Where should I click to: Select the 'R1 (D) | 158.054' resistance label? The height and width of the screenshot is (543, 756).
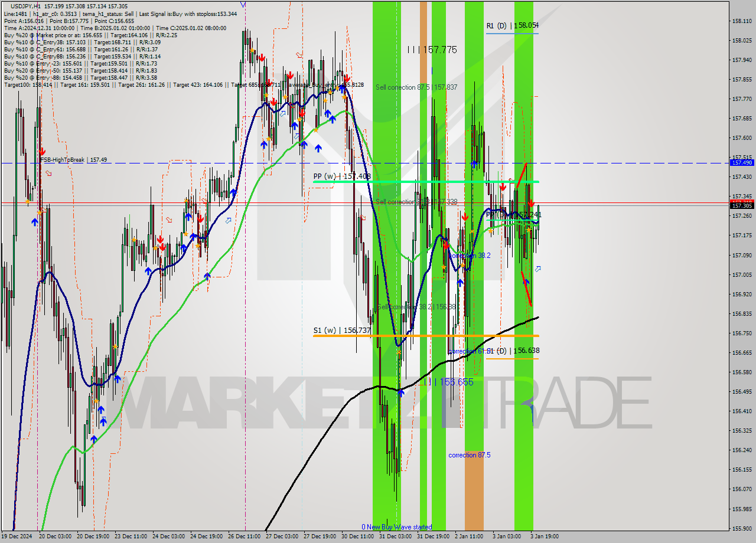(512, 25)
